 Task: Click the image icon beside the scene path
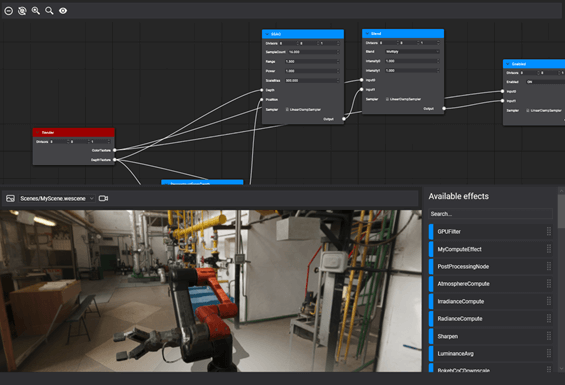[x=10, y=198]
